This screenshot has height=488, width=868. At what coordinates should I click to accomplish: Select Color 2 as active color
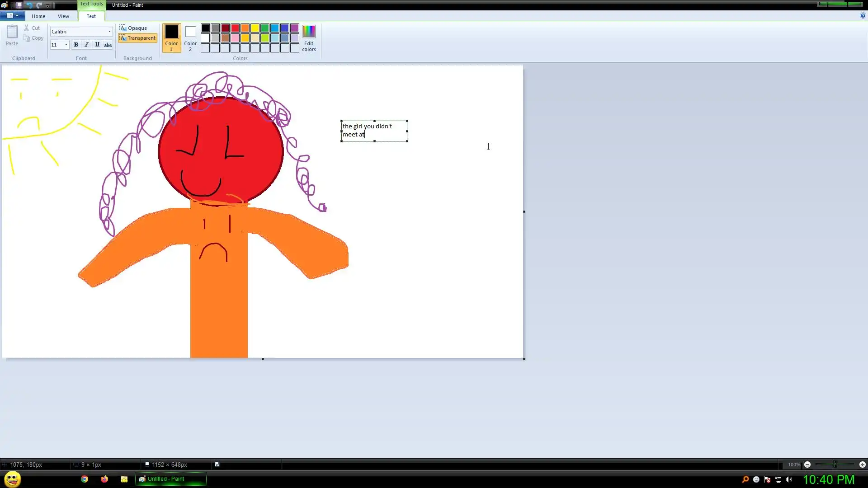tap(190, 38)
